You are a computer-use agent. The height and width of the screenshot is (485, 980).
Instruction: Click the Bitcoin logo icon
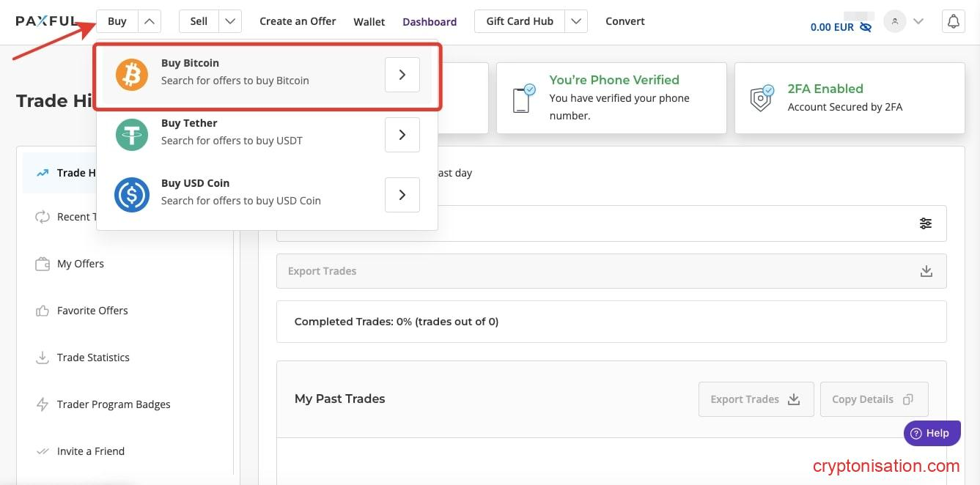coord(132,75)
